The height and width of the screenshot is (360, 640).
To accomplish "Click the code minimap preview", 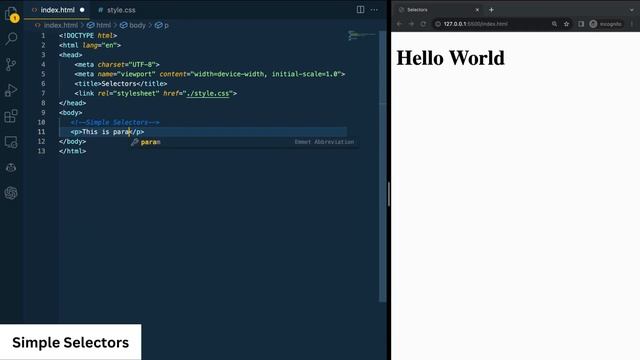I will [362, 36].
